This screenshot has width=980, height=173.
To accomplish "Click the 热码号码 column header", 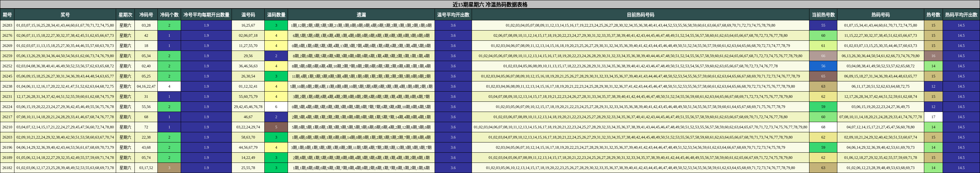I will tap(881, 15).
